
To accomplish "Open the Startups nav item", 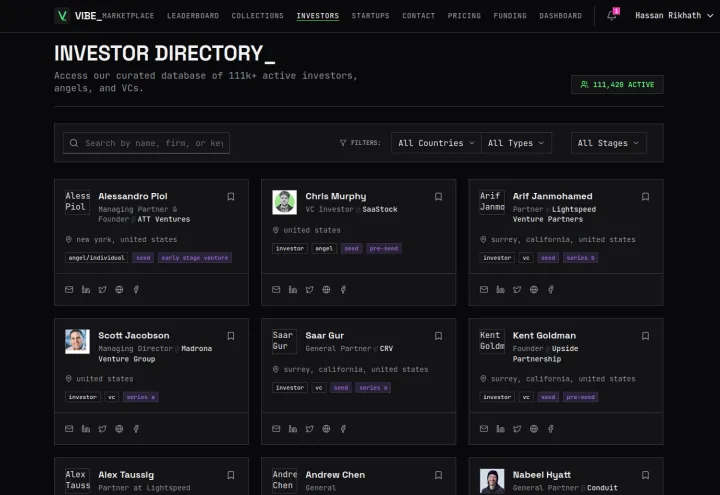I will (371, 16).
